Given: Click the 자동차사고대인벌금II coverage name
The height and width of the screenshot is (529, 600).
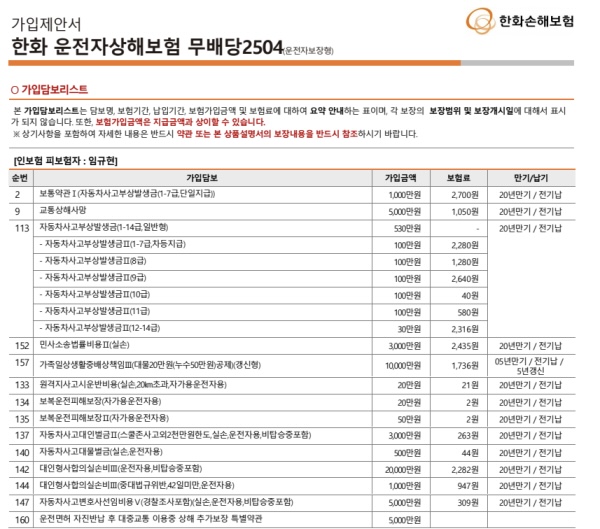Looking at the screenshot, I should coord(175,435).
